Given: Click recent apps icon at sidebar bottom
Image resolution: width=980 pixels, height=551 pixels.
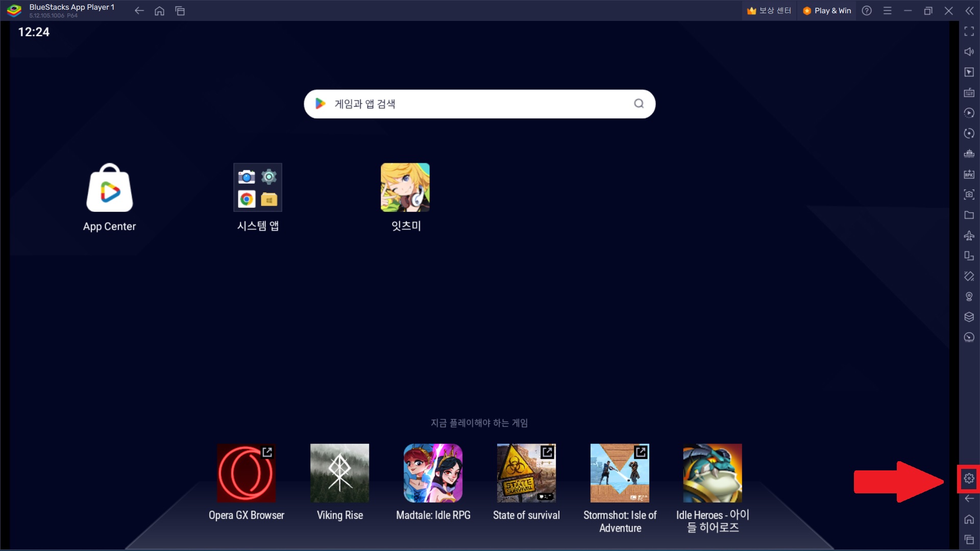Looking at the screenshot, I should click(969, 540).
